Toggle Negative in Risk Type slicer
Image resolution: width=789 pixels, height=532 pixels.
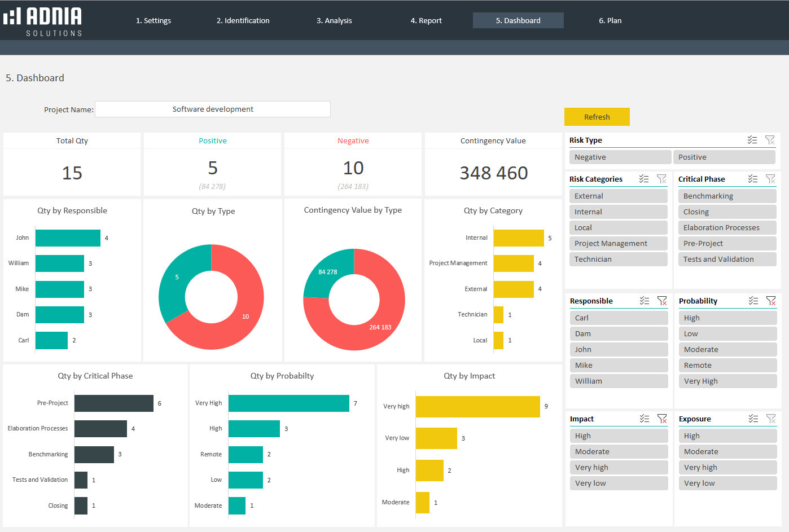(x=620, y=157)
